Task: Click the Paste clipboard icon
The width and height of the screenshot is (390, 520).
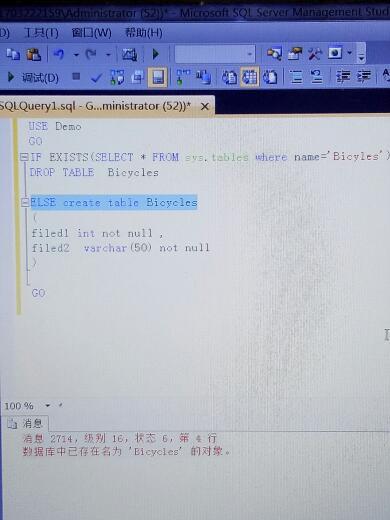Action: [33, 54]
